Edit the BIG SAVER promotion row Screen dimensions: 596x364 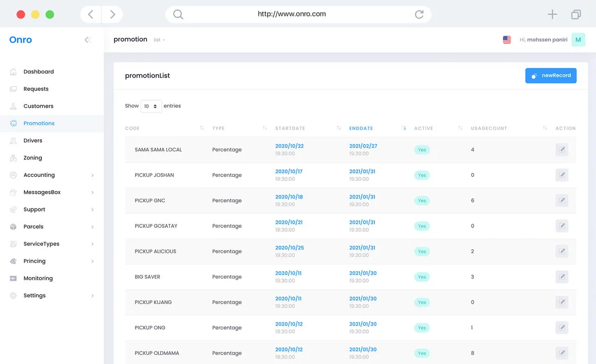tap(562, 277)
